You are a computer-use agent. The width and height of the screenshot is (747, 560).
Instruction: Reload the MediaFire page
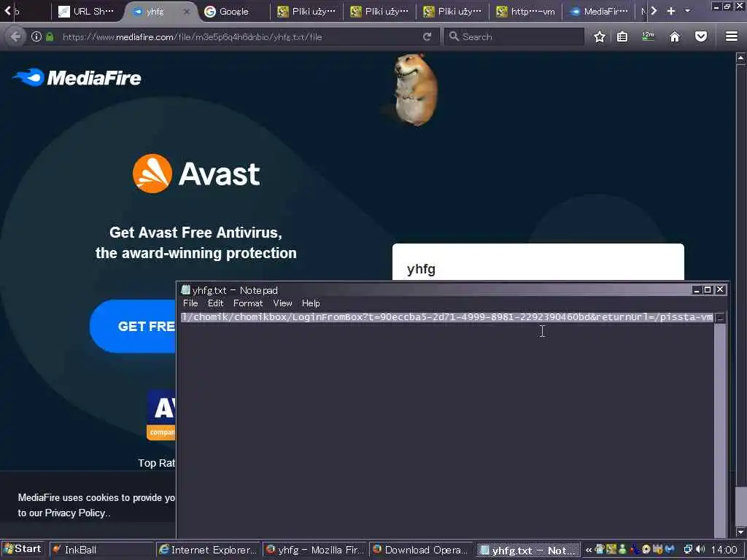point(427,36)
